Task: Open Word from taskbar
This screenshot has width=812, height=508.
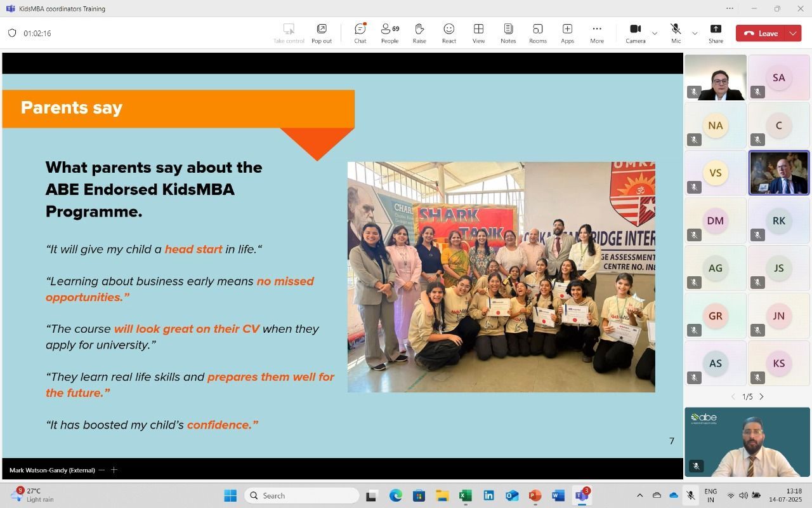Action: click(x=558, y=495)
